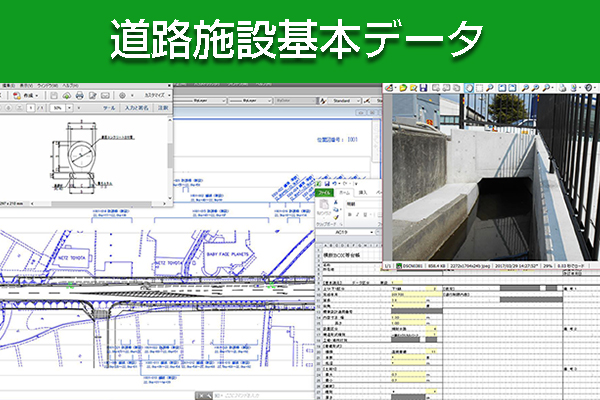Click the page number field in PDF viewer
Screen dimensions: 600x400
pos(31,108)
